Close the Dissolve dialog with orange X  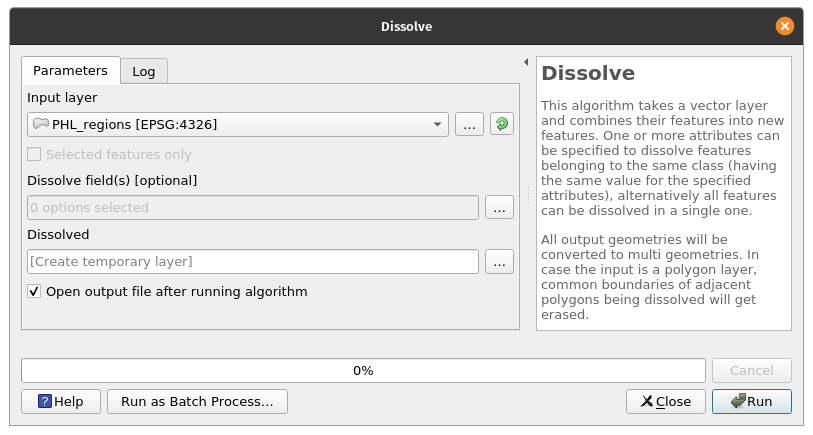(x=785, y=26)
